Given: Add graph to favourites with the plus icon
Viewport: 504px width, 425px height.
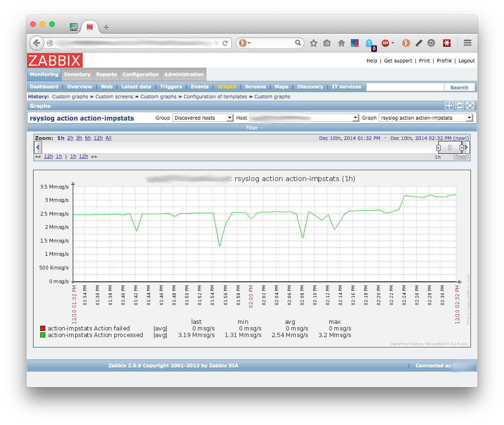Looking at the screenshot, I should [449, 105].
